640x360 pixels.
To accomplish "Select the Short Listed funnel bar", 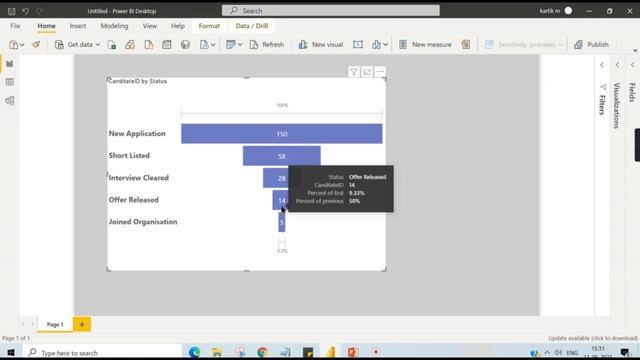I will (x=282, y=156).
